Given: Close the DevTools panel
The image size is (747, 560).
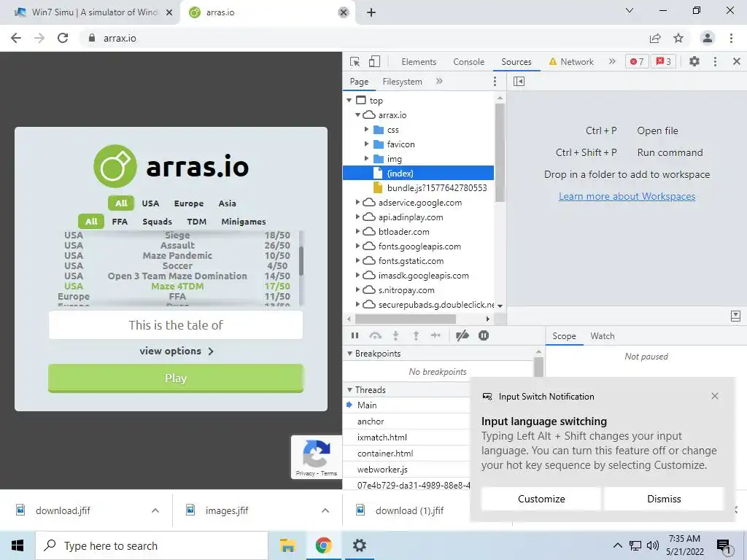Looking at the screenshot, I should 736,61.
